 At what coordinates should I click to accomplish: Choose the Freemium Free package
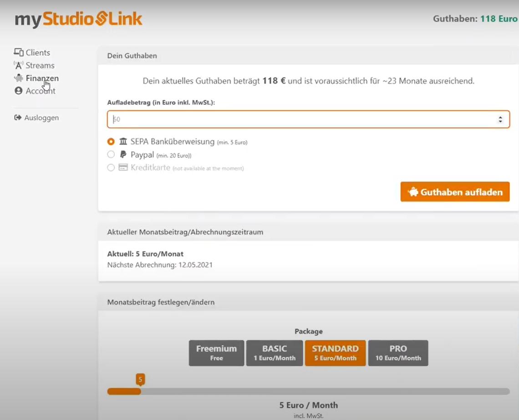[x=216, y=353]
